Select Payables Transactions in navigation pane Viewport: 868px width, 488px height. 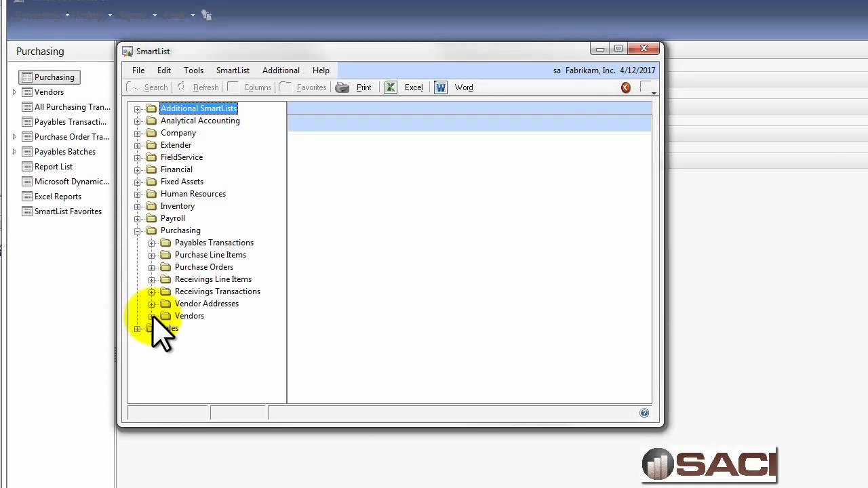[x=71, y=122]
